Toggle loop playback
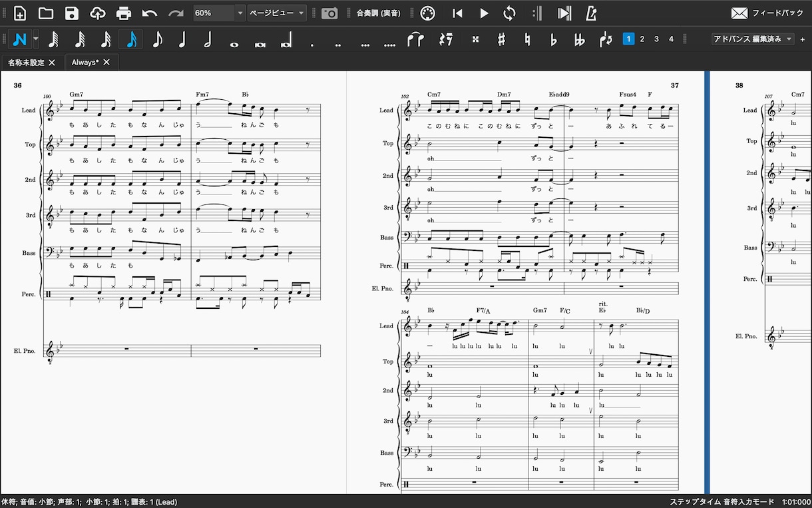 coord(509,13)
